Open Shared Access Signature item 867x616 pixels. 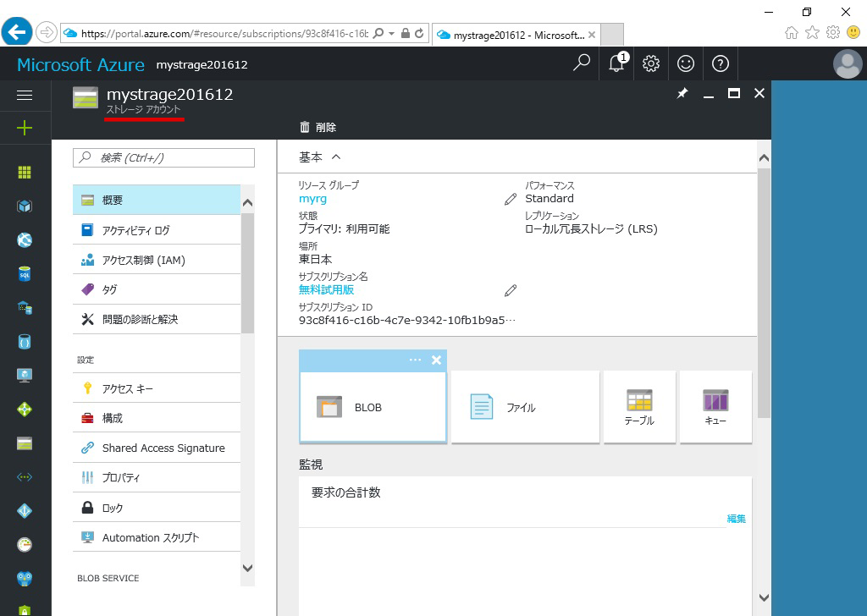[x=157, y=448]
